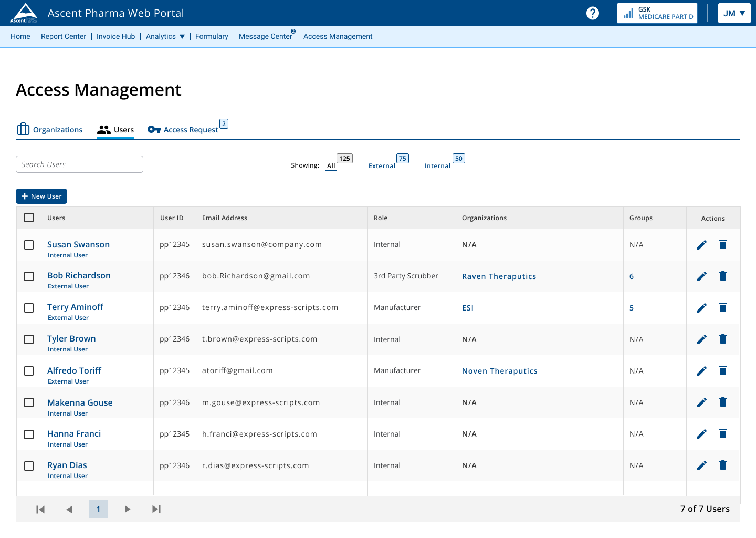
Task: Open ESI organization link
Action: 468,308
